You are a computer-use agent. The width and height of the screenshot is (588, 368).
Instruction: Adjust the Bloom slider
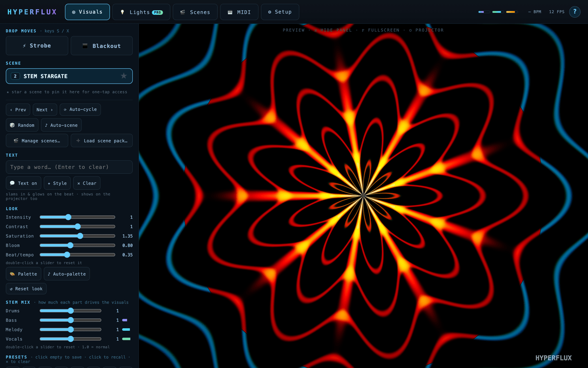point(78,245)
